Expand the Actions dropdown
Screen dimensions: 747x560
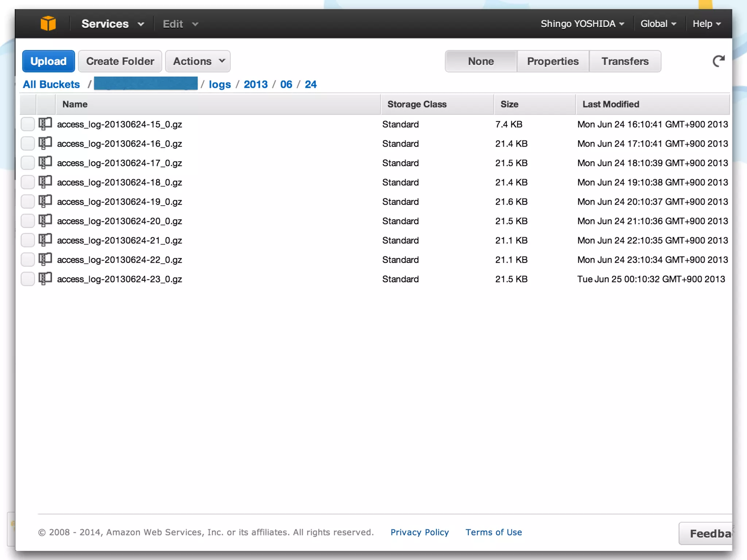pos(198,61)
